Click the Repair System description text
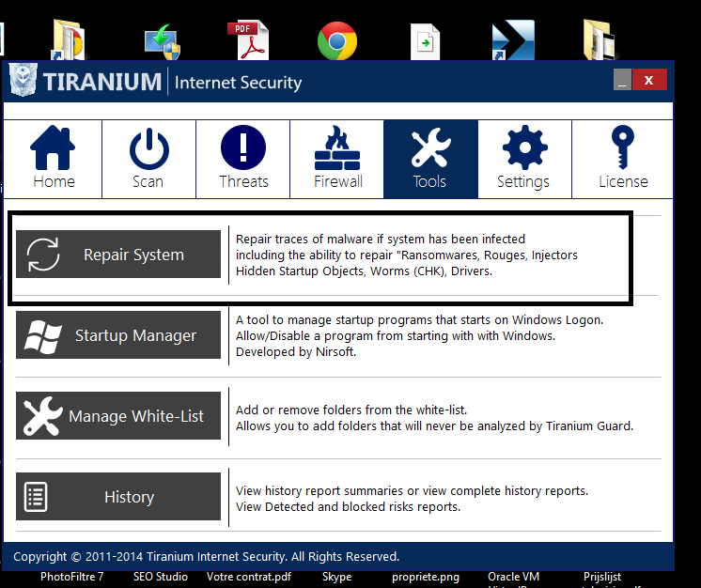 click(x=407, y=255)
